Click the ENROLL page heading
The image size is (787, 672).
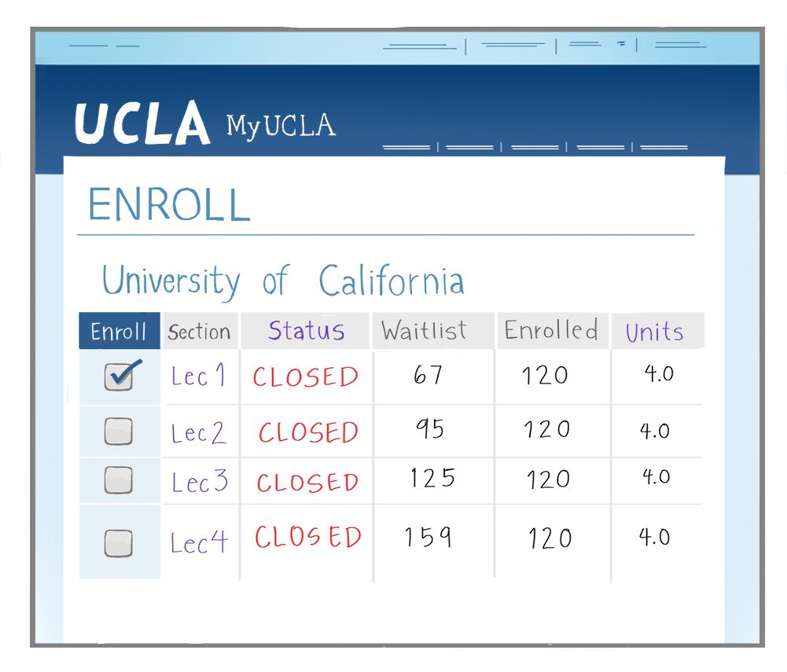[169, 205]
